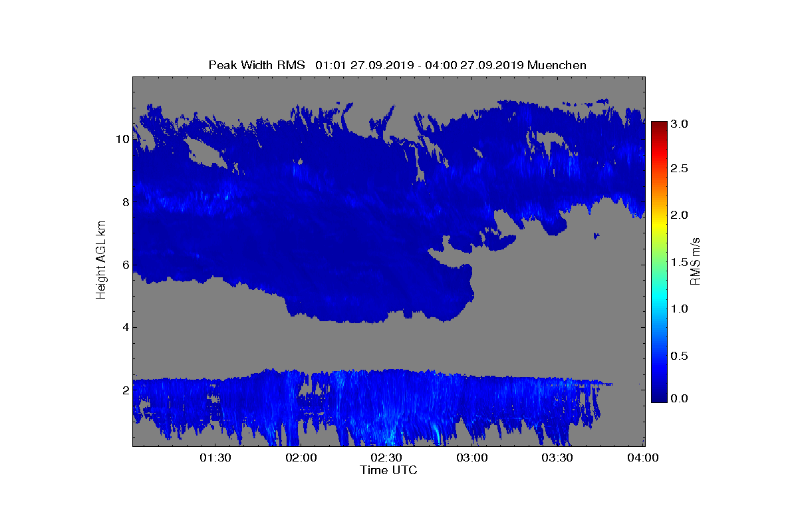Click the 03:00 time tick label
Image resolution: width=798 pixels, height=532 pixels.
[473, 458]
